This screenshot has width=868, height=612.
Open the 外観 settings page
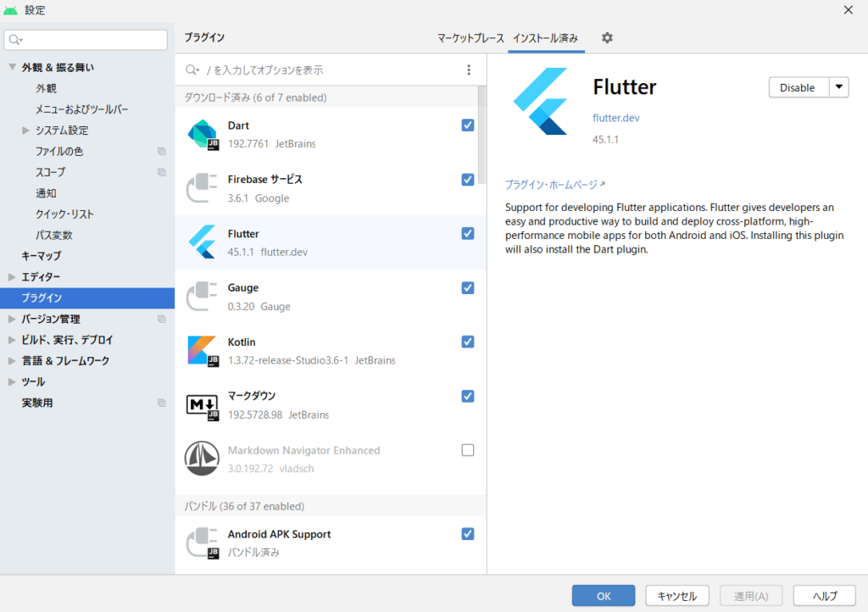tap(46, 88)
